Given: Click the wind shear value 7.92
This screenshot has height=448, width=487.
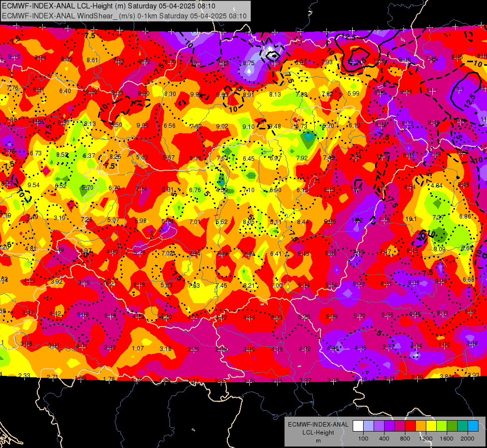Looking at the screenshot, I should (x=302, y=158).
